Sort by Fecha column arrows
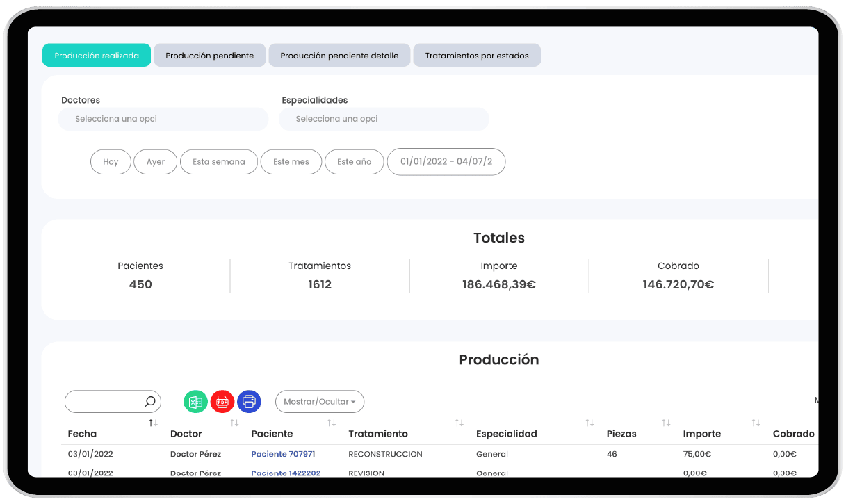 (153, 423)
